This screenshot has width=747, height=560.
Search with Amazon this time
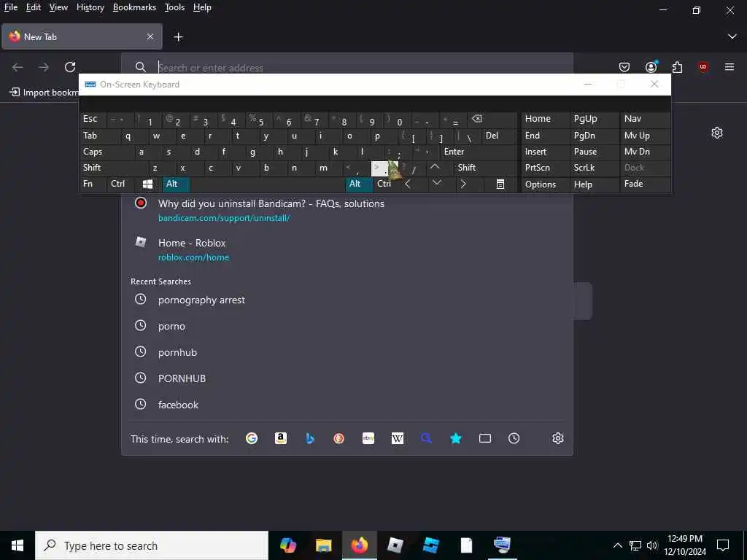coord(281,438)
